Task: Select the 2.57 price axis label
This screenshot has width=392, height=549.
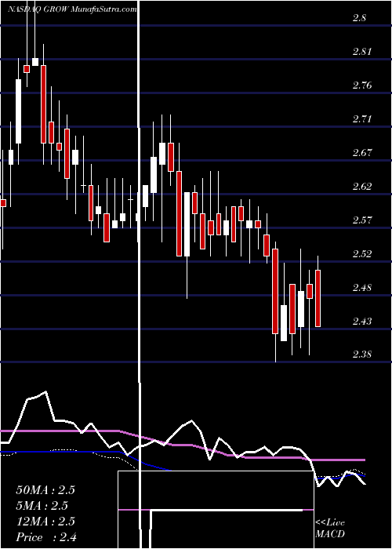Action: point(361,220)
